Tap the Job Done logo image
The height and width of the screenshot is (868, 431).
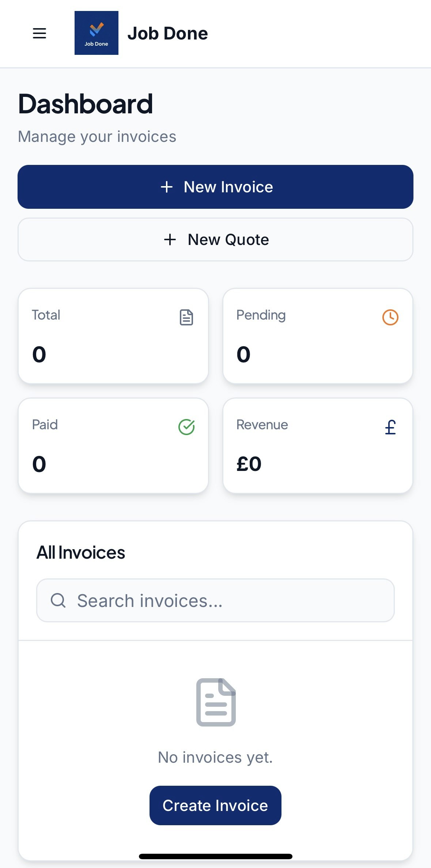click(x=96, y=33)
